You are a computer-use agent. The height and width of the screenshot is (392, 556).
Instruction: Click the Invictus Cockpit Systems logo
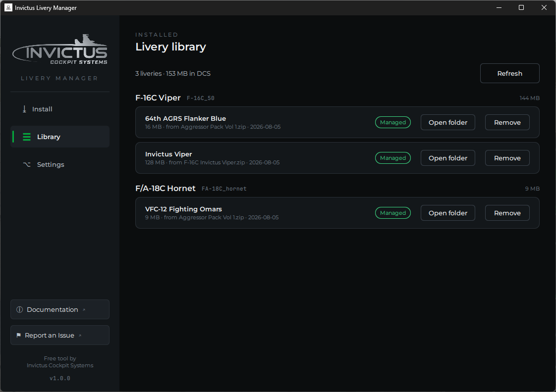point(60,49)
